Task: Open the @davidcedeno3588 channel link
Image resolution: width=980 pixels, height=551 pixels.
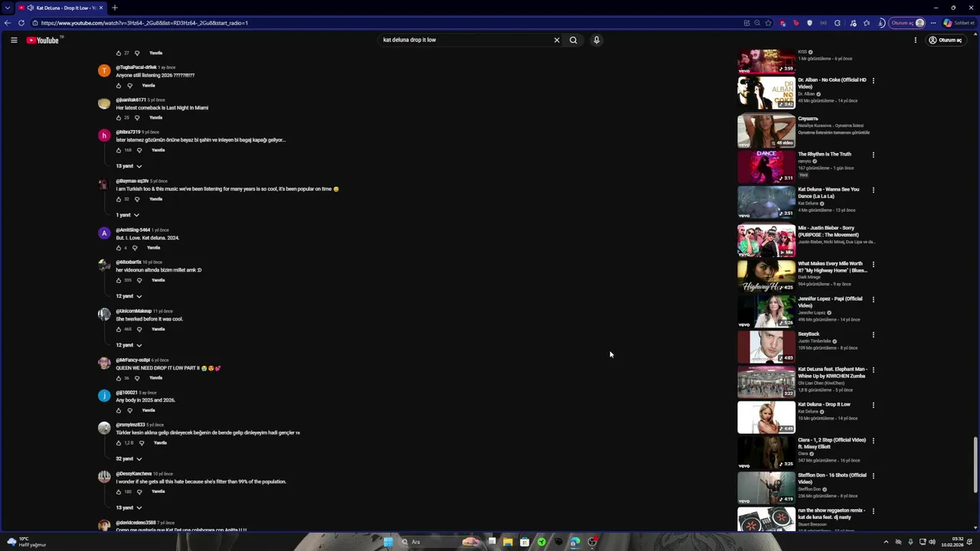Action: click(136, 523)
